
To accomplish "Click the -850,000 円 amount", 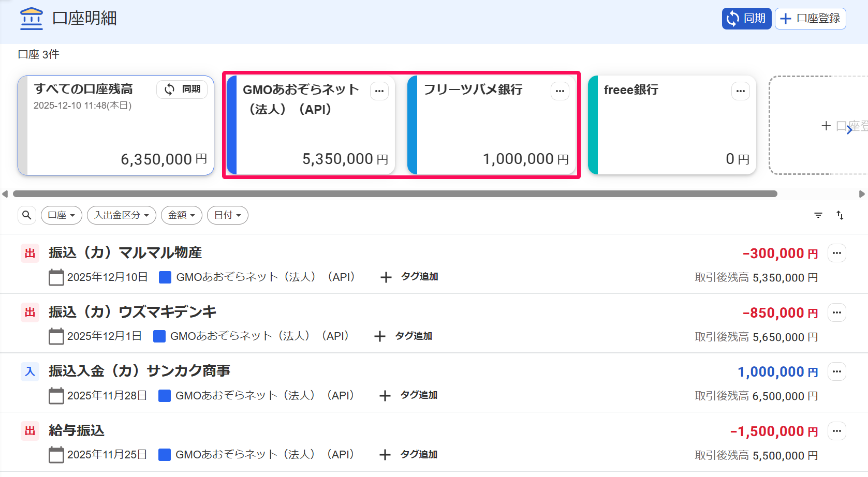I will (x=781, y=313).
